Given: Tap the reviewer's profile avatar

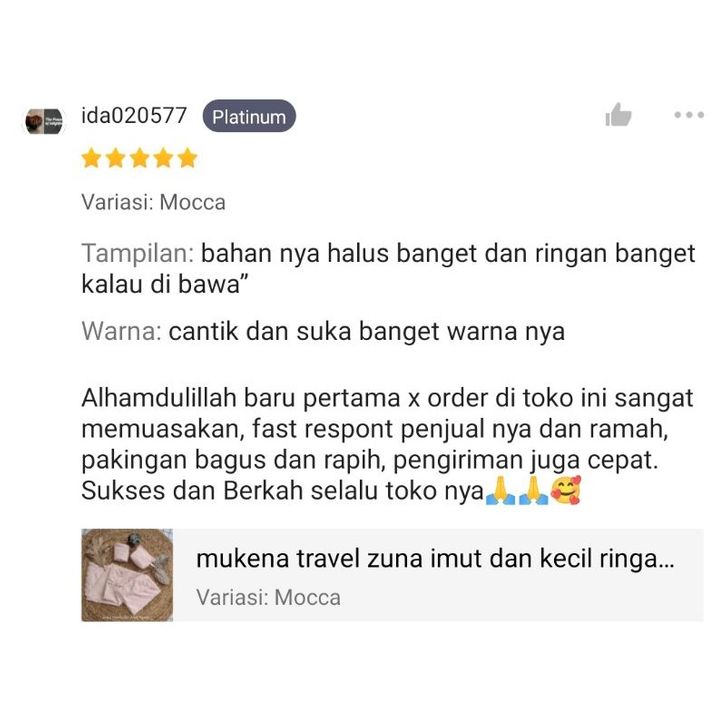Looking at the screenshot, I should pyautogui.click(x=44, y=121).
